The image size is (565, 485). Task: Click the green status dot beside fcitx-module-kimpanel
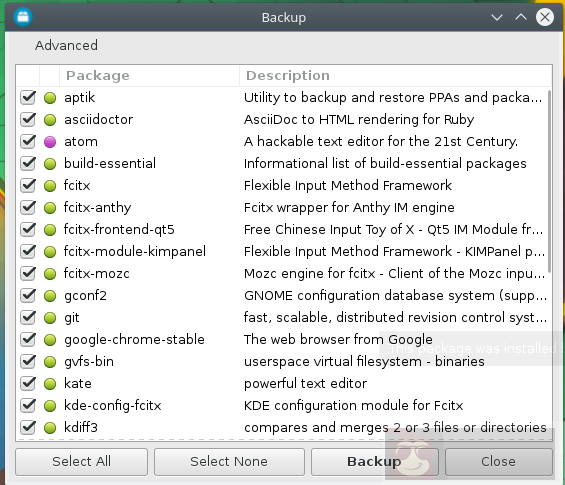50,252
